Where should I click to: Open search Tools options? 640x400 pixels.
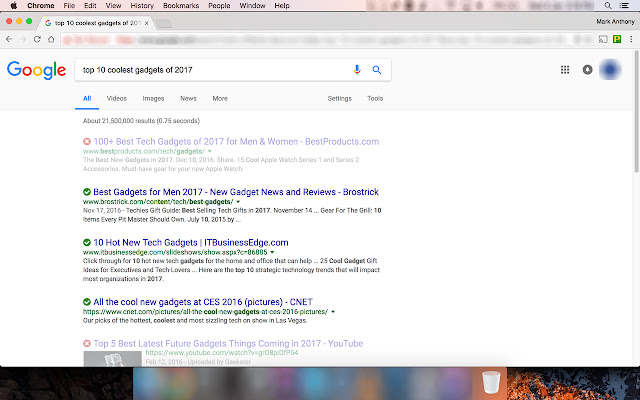point(375,99)
